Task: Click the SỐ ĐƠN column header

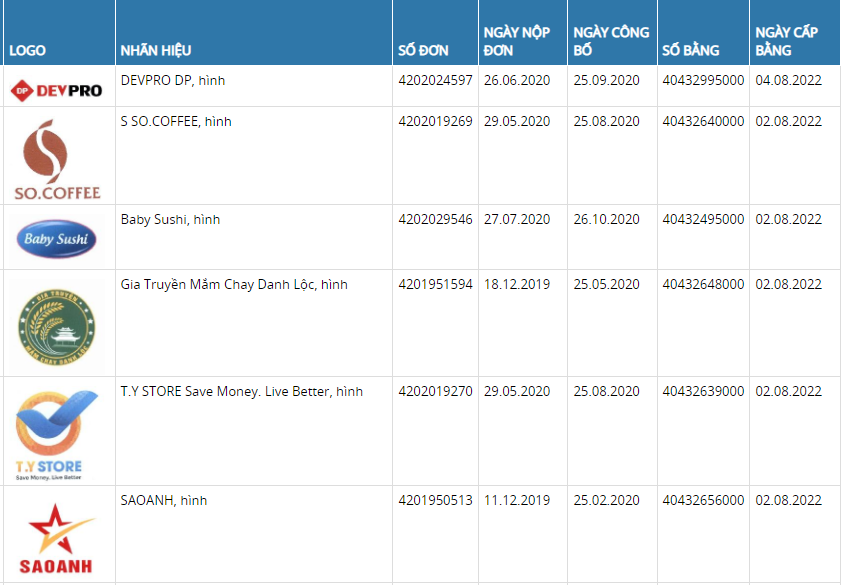Action: [x=423, y=50]
